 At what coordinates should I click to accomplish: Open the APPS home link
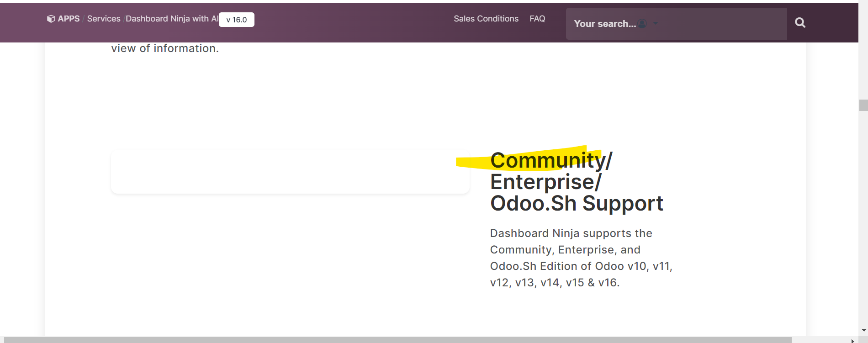pos(69,19)
